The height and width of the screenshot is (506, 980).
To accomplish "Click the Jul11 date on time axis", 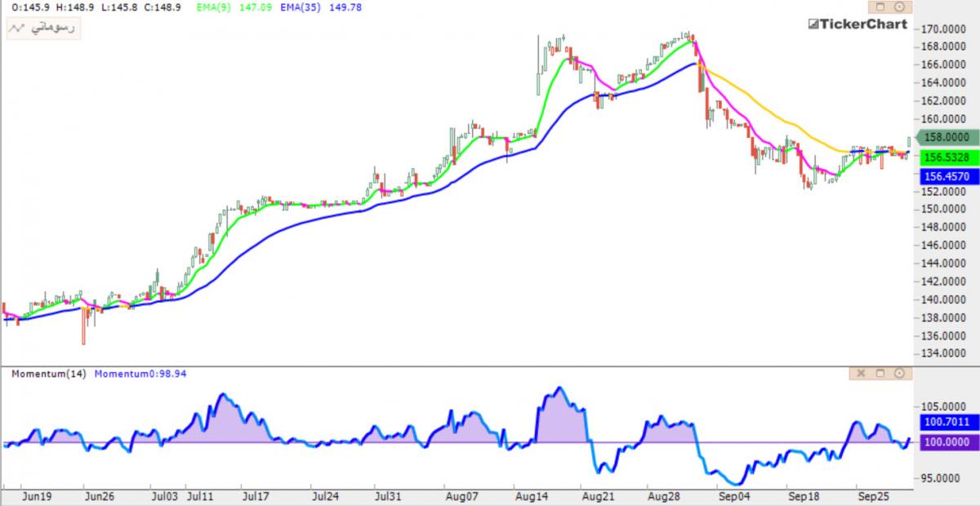I will (201, 495).
